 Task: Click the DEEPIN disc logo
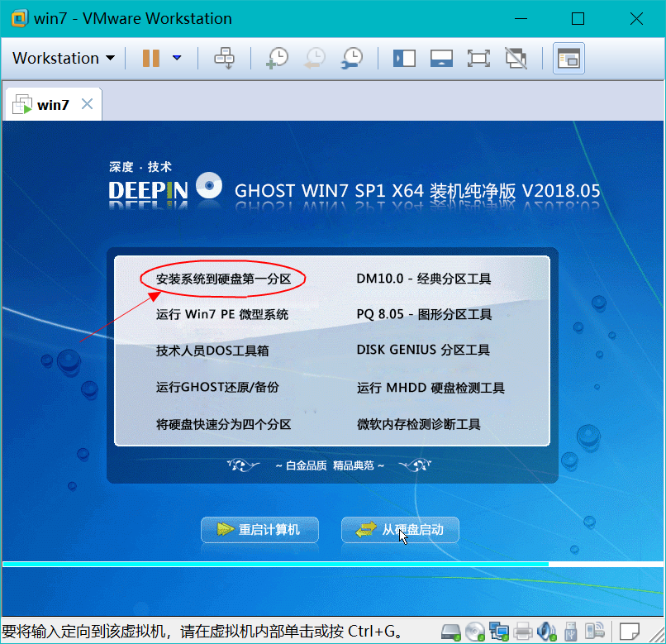coord(209,185)
